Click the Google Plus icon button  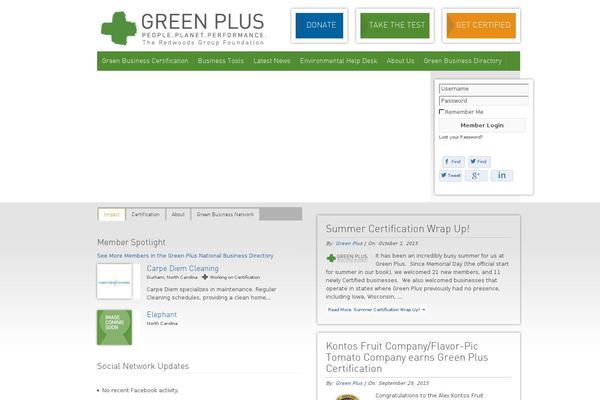tap(476, 176)
